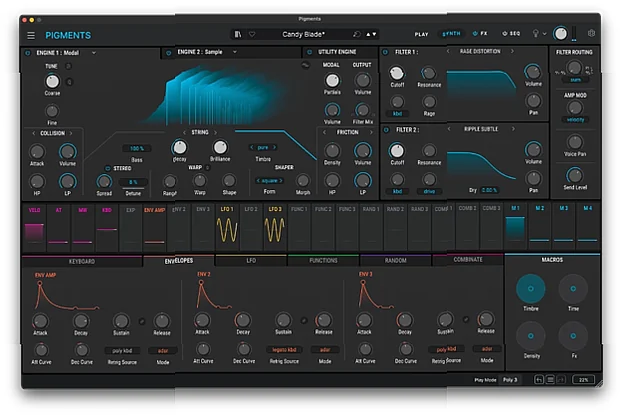Click the Filter 1 Cutoff knob

coord(397,73)
